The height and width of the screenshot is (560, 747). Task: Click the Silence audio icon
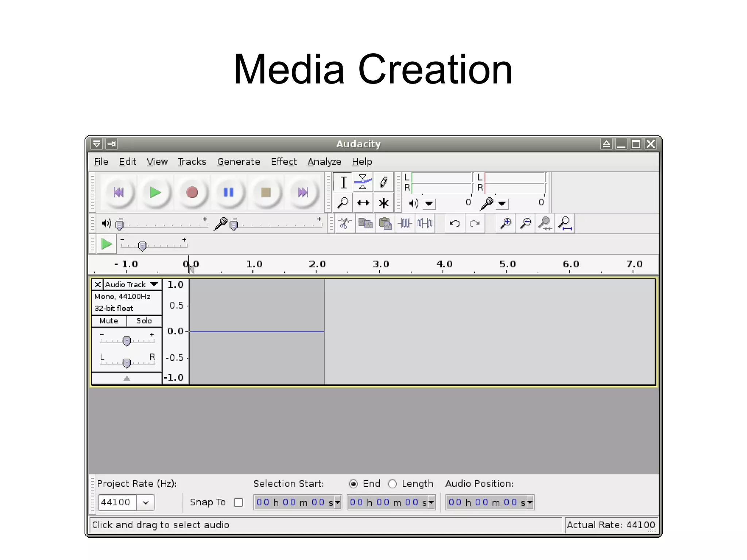(x=425, y=223)
